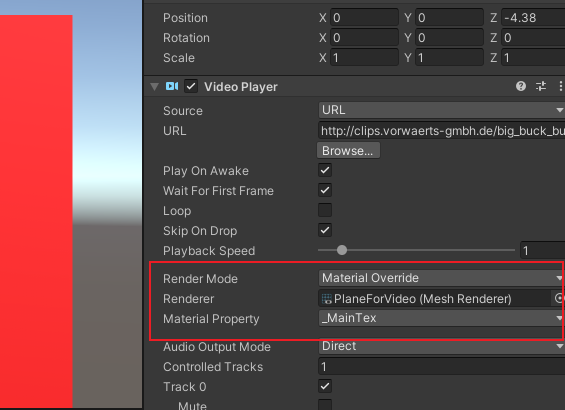This screenshot has width=565, height=410.
Task: Click the mesh renderer icon in Renderer field
Action: (x=326, y=299)
